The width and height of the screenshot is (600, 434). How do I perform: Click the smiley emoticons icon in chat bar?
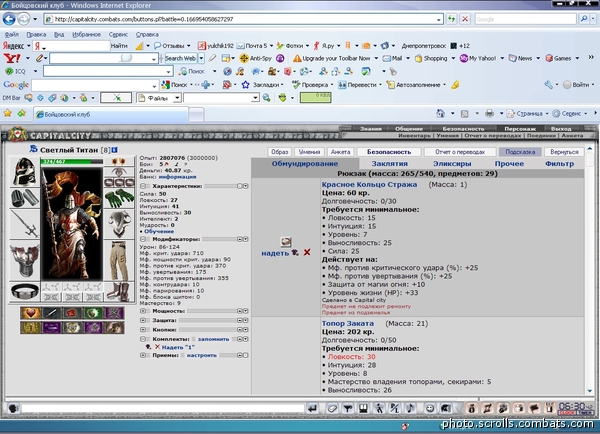[430, 408]
